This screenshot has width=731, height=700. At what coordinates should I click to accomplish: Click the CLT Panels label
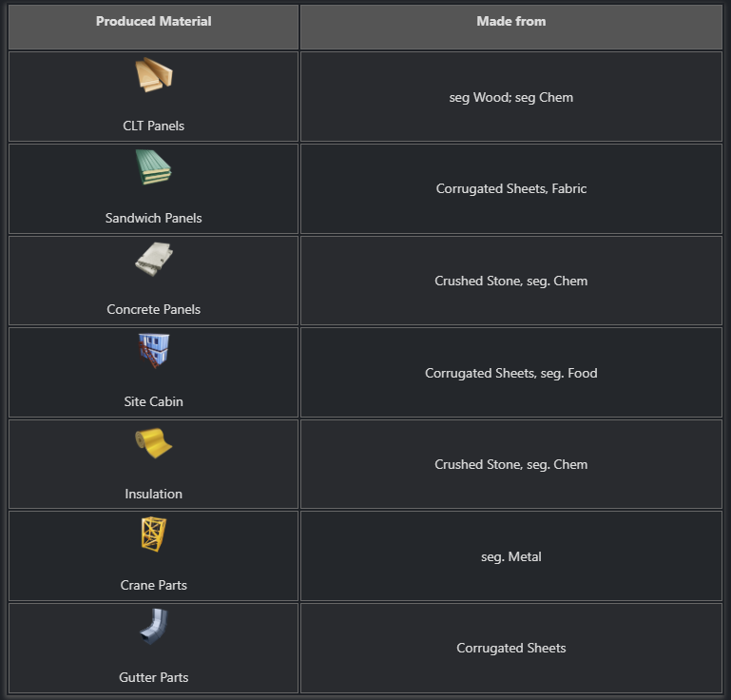point(153,126)
